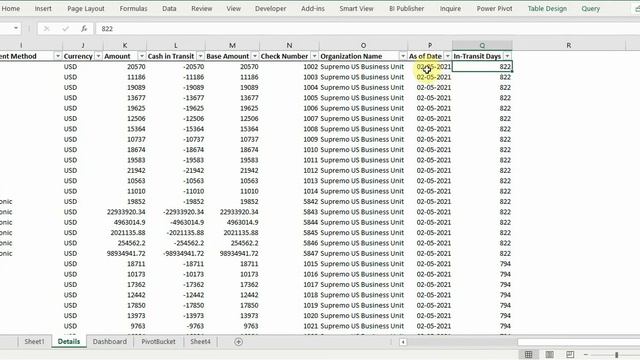Open the Insert Function fx icon
The image size is (640, 360).
coord(84,29)
